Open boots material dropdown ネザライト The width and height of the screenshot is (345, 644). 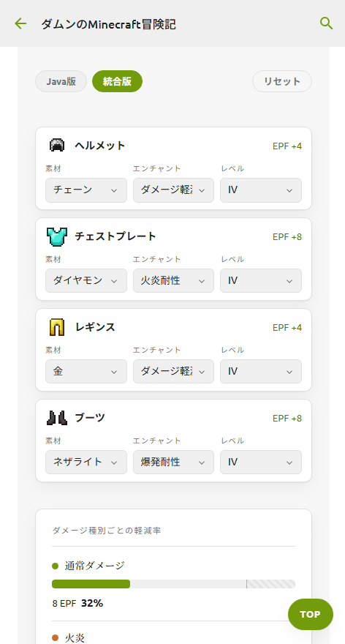tap(86, 463)
